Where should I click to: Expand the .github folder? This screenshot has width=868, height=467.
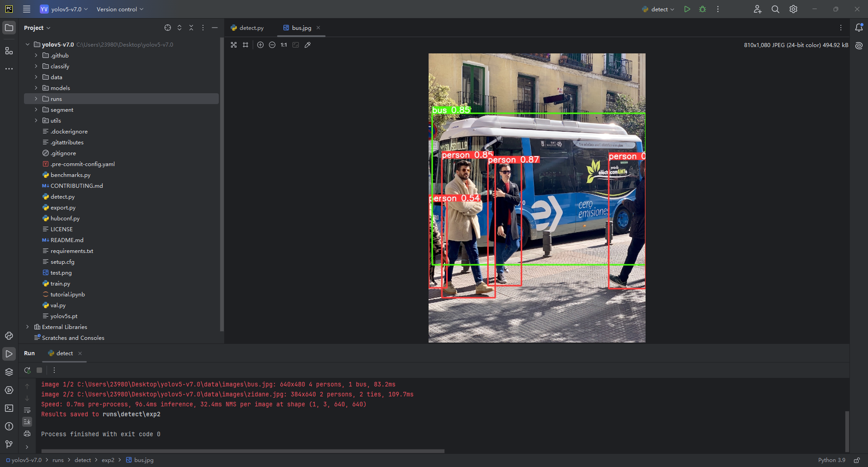click(36, 55)
